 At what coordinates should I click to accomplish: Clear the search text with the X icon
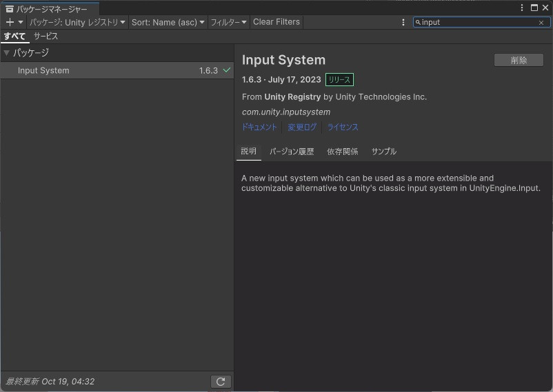tap(541, 23)
